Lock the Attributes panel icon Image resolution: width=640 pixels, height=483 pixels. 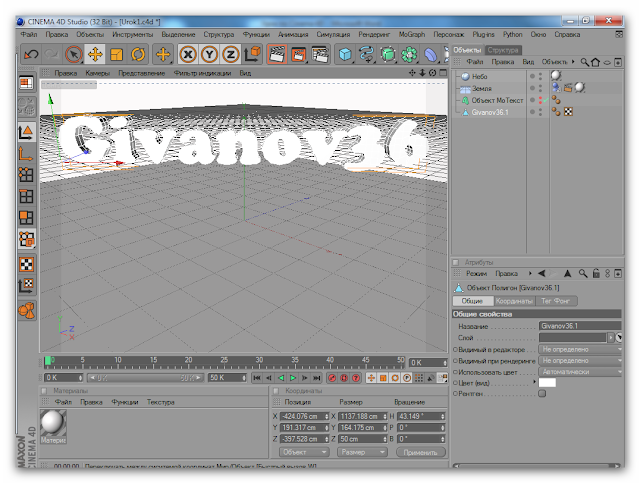tap(596, 274)
